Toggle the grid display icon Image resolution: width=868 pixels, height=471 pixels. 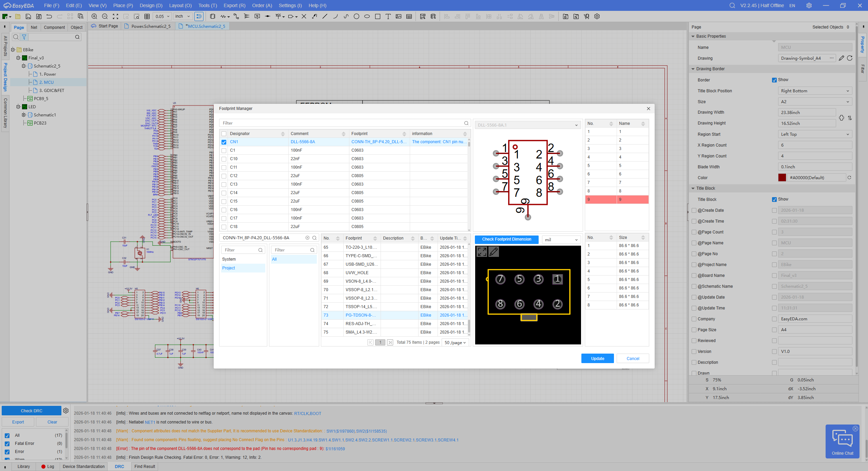[147, 16]
